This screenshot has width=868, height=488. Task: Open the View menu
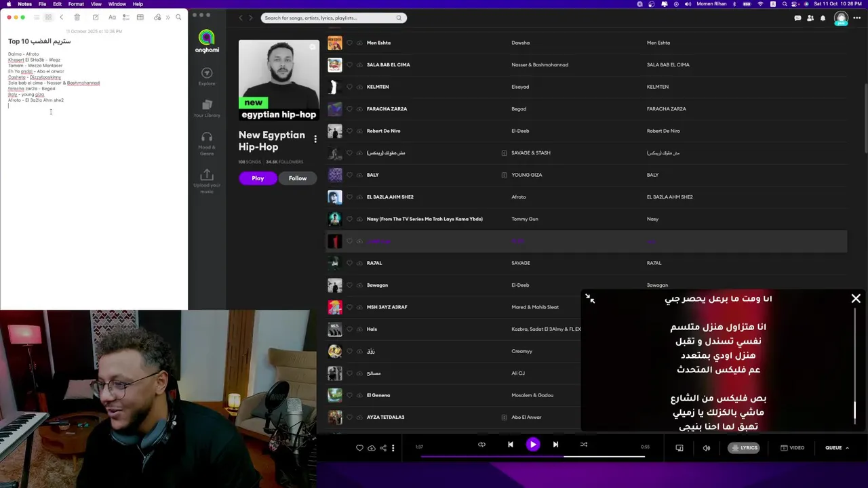[96, 4]
